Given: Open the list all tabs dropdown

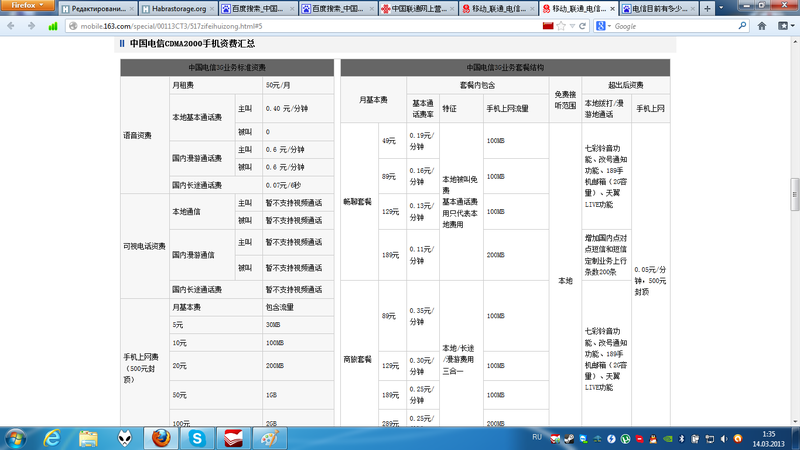Looking at the screenshot, I should pyautogui.click(x=721, y=8).
